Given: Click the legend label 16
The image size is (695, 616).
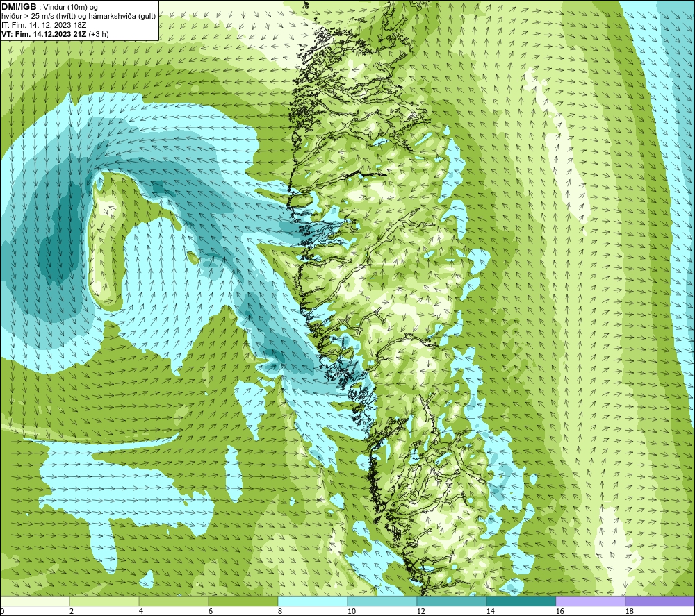Looking at the screenshot, I should click(x=559, y=611).
